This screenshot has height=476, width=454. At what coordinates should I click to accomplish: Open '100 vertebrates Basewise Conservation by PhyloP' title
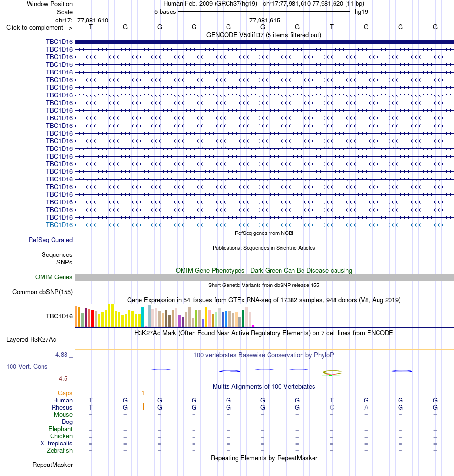(264, 355)
